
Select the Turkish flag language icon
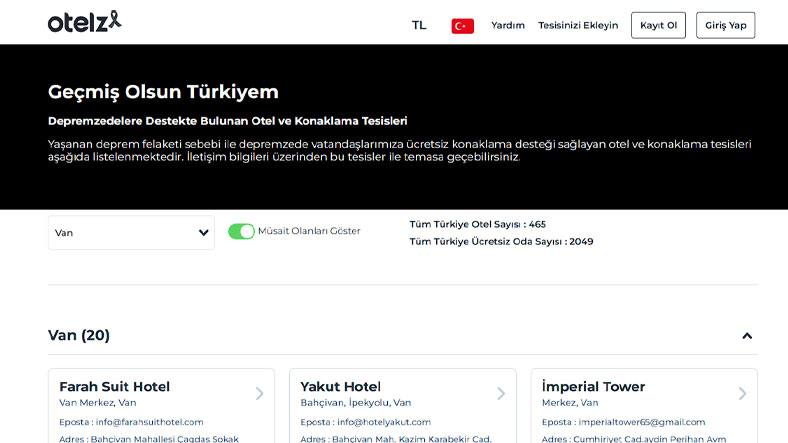coord(462,26)
